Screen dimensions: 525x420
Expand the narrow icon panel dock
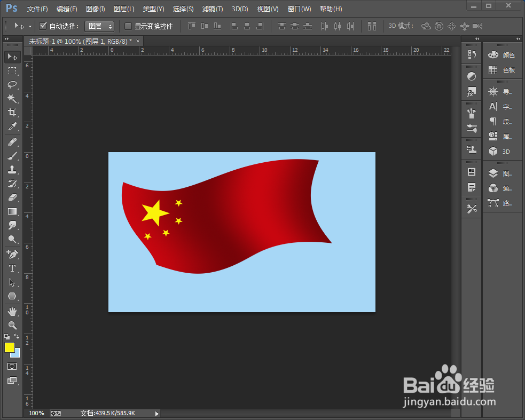pyautogui.click(x=477, y=39)
